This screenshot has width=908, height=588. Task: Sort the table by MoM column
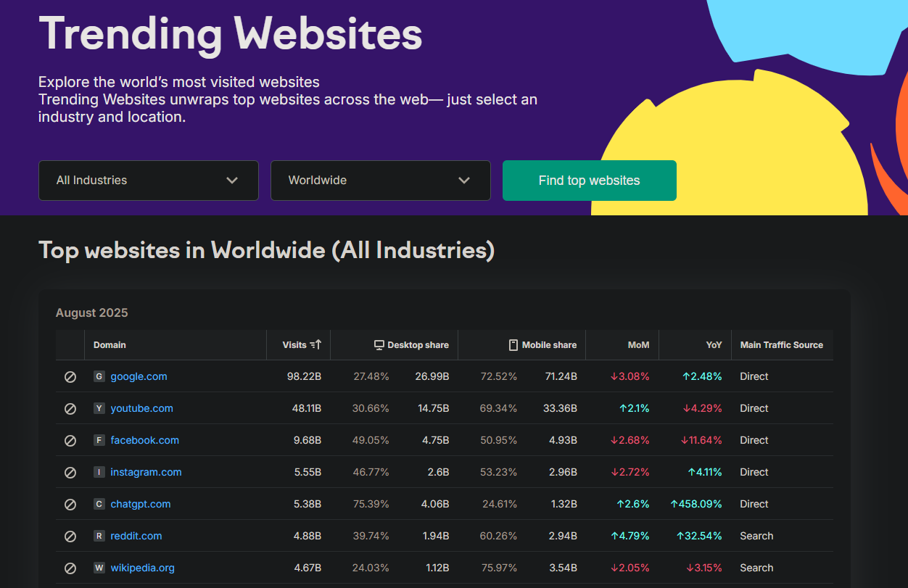638,345
